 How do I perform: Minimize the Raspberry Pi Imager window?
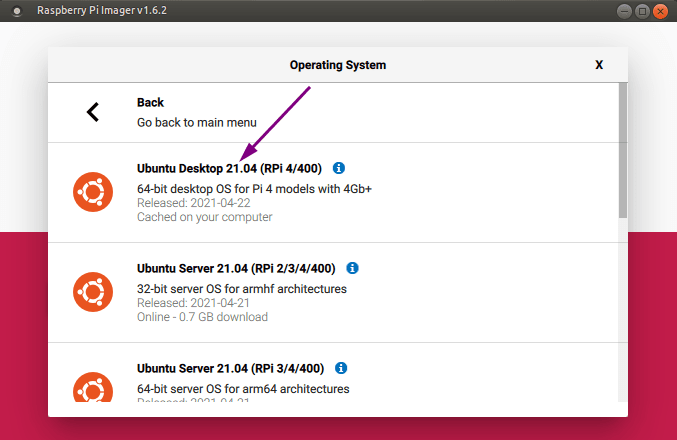(624, 11)
